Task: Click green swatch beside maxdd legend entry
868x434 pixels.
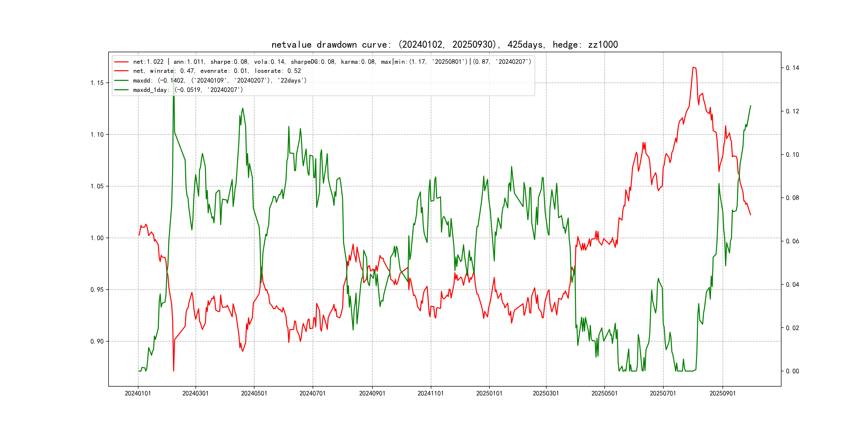Action: [121, 81]
